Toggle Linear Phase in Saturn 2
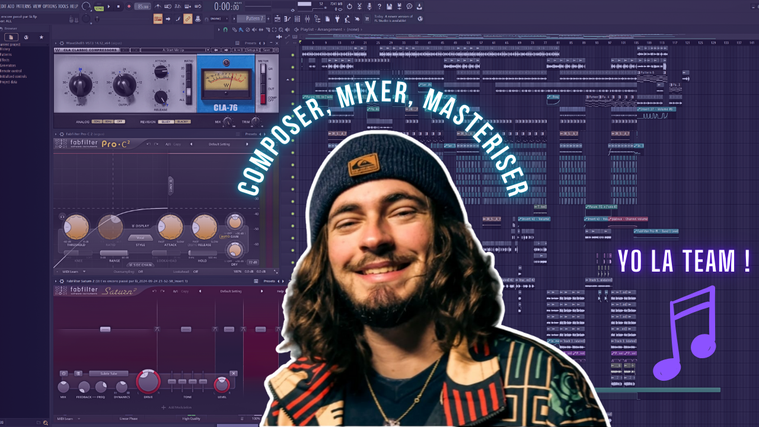 point(129,418)
